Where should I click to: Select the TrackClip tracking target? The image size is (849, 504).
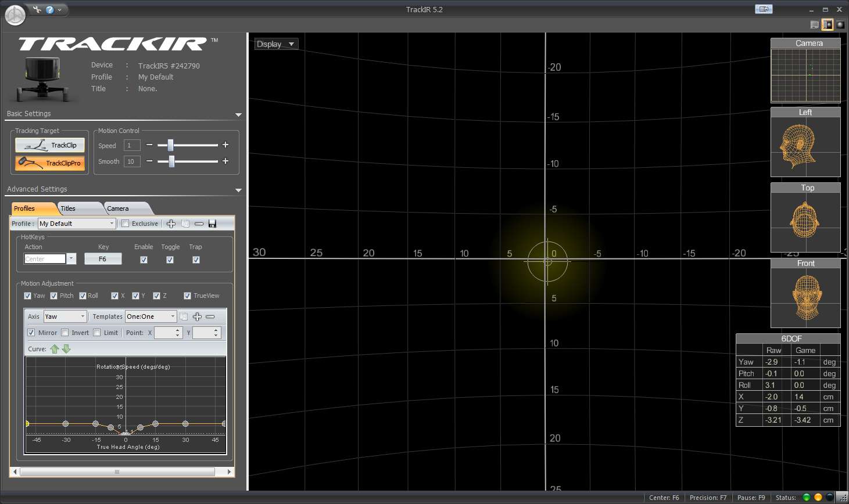click(50, 145)
